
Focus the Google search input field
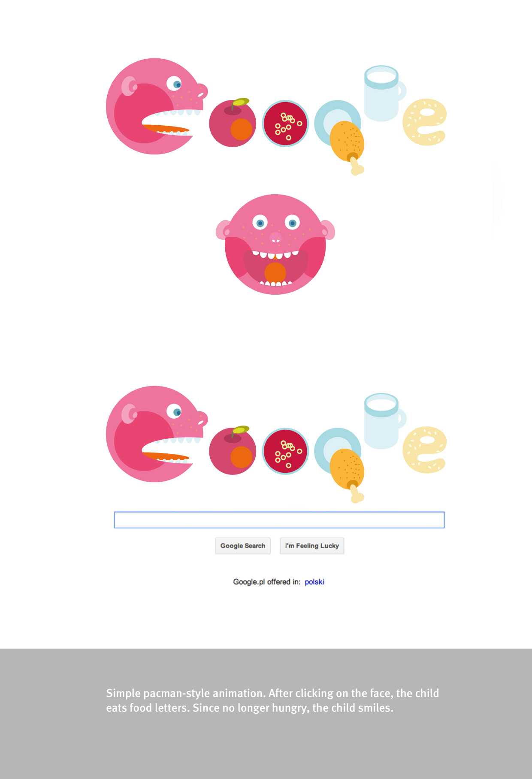279,520
